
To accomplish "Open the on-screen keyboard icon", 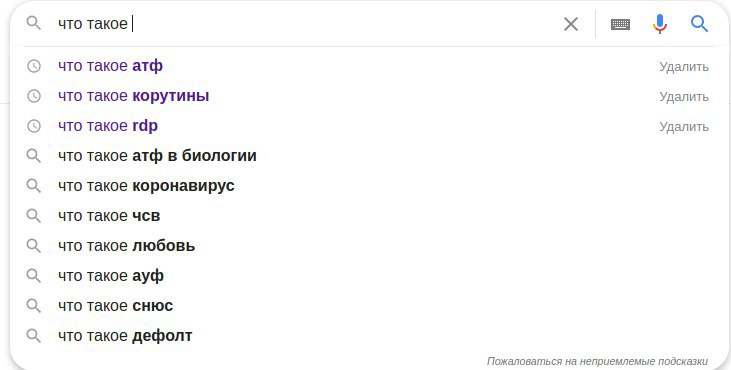I will click(620, 24).
